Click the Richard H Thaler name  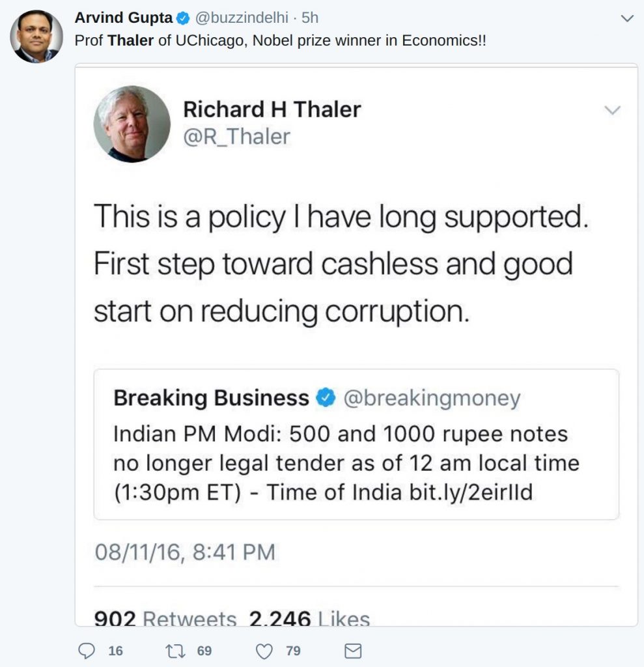272,109
